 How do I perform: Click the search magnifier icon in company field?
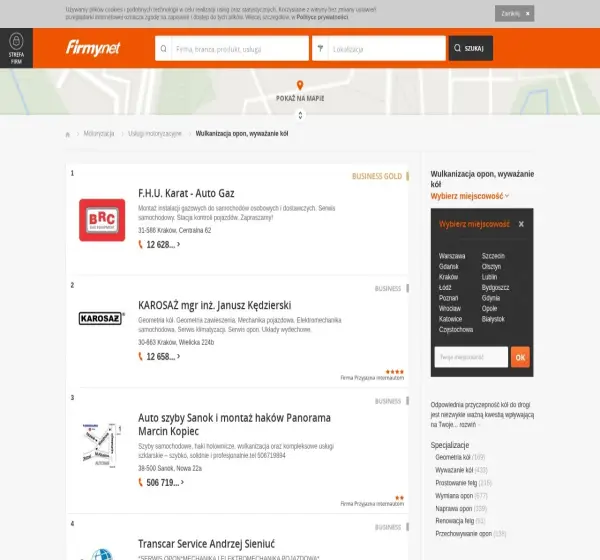coord(163,49)
